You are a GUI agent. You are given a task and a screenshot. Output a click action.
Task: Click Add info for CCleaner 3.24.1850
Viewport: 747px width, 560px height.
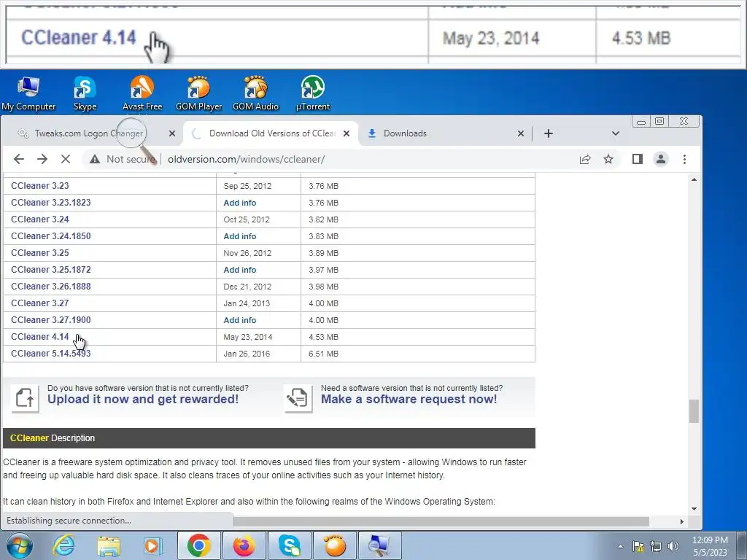pos(239,236)
